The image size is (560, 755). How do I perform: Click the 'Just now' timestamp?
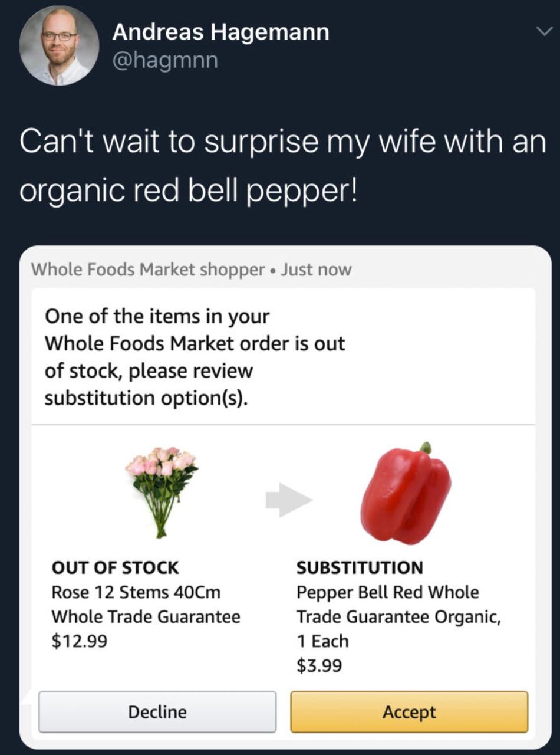click(316, 270)
